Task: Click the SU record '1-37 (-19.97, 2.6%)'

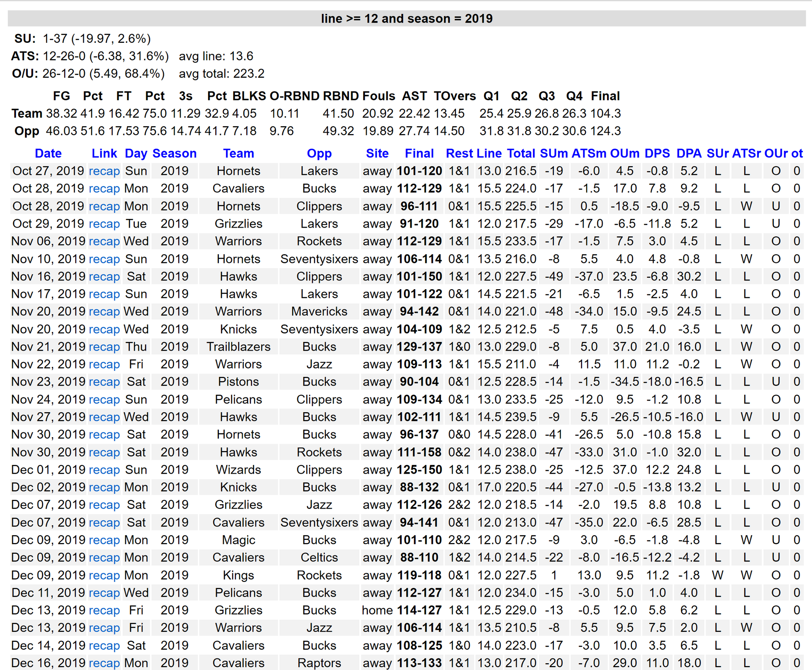Action: click(x=97, y=38)
